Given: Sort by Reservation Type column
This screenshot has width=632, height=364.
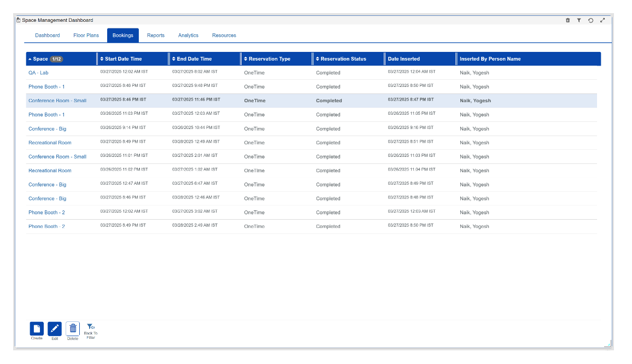Looking at the screenshot, I should click(x=270, y=59).
